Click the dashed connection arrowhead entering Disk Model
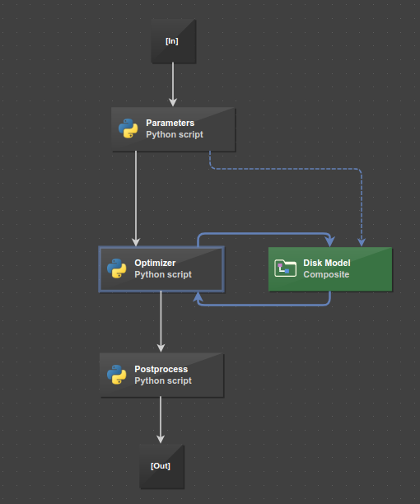Screen dimensions: 420x504 pos(362,242)
